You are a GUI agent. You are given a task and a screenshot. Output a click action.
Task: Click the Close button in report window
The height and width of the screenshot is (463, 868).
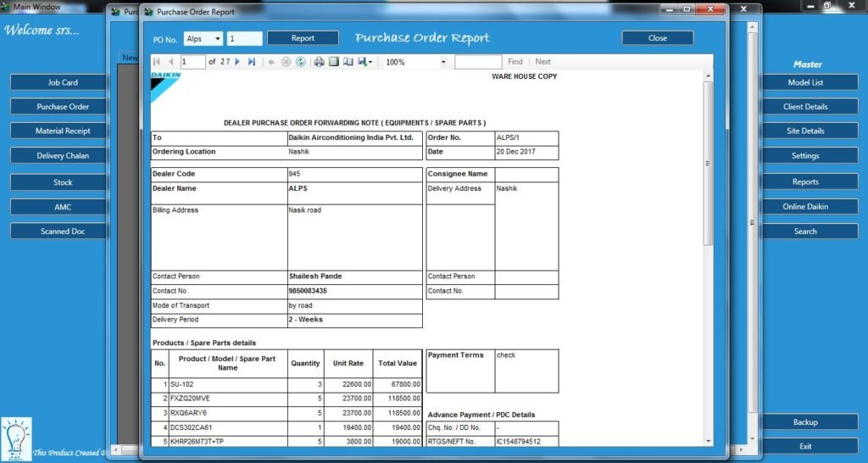pyautogui.click(x=658, y=37)
